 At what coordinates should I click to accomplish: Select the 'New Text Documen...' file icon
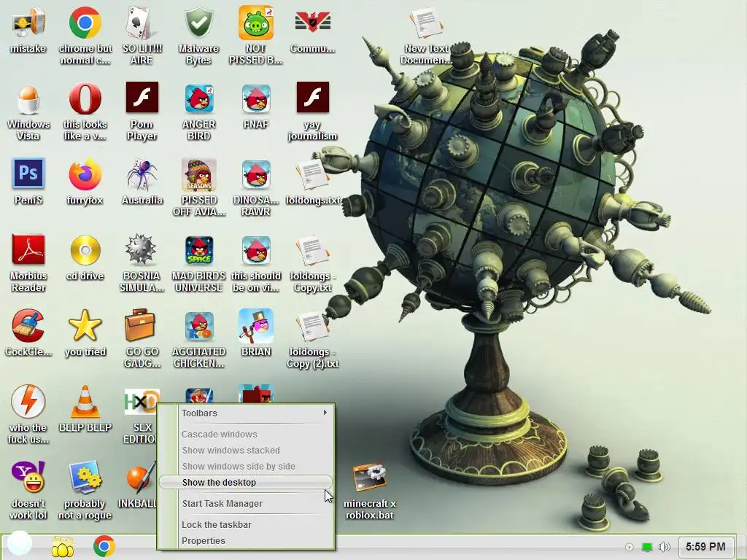pyautogui.click(x=426, y=24)
